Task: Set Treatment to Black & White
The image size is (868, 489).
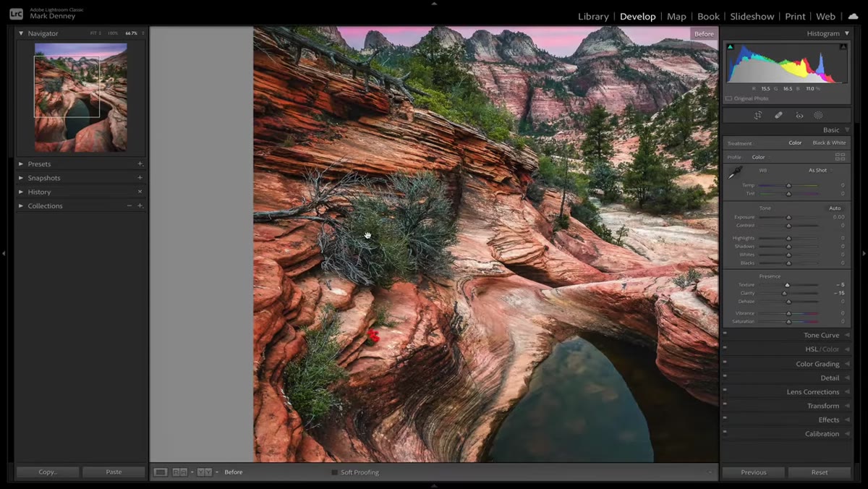Action: click(829, 143)
